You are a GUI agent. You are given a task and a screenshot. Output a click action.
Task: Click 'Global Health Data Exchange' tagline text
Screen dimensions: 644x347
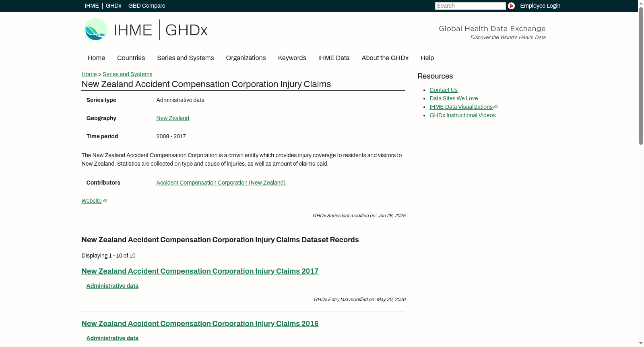tap(492, 29)
